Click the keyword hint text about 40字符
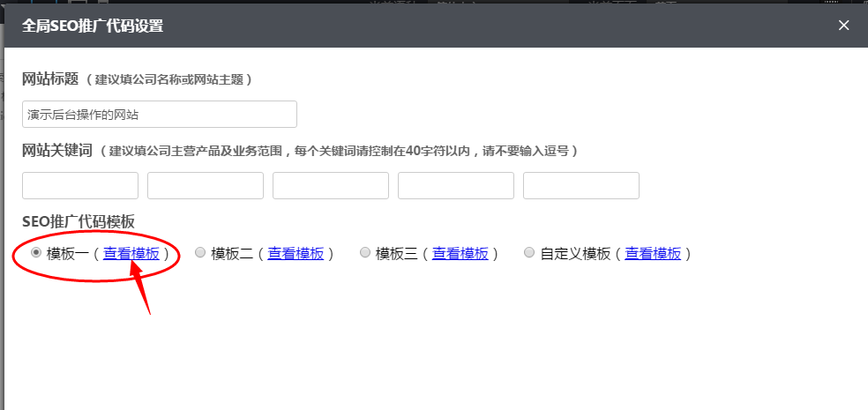The height and width of the screenshot is (410, 868). click(x=340, y=152)
